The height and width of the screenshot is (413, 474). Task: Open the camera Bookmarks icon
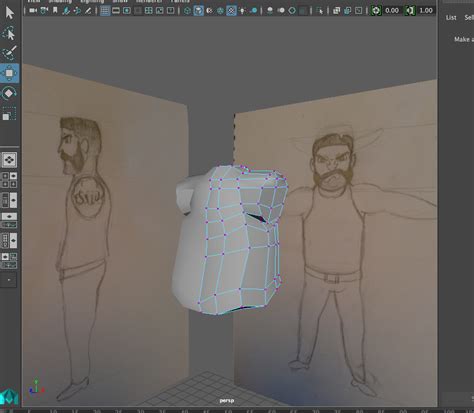point(55,11)
